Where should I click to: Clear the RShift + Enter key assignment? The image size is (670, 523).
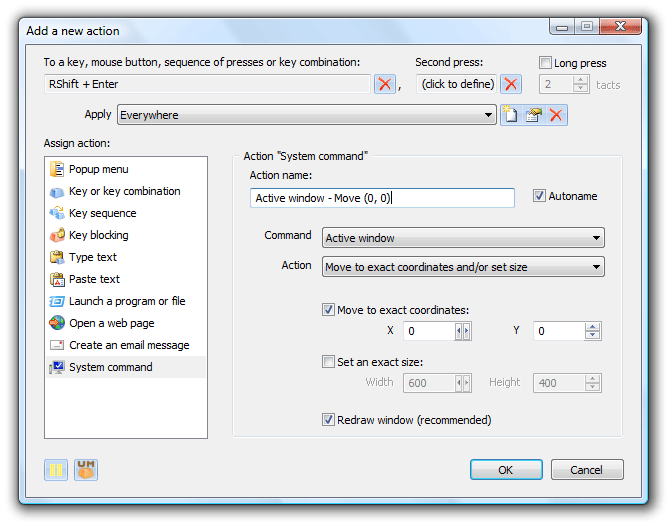pos(385,85)
